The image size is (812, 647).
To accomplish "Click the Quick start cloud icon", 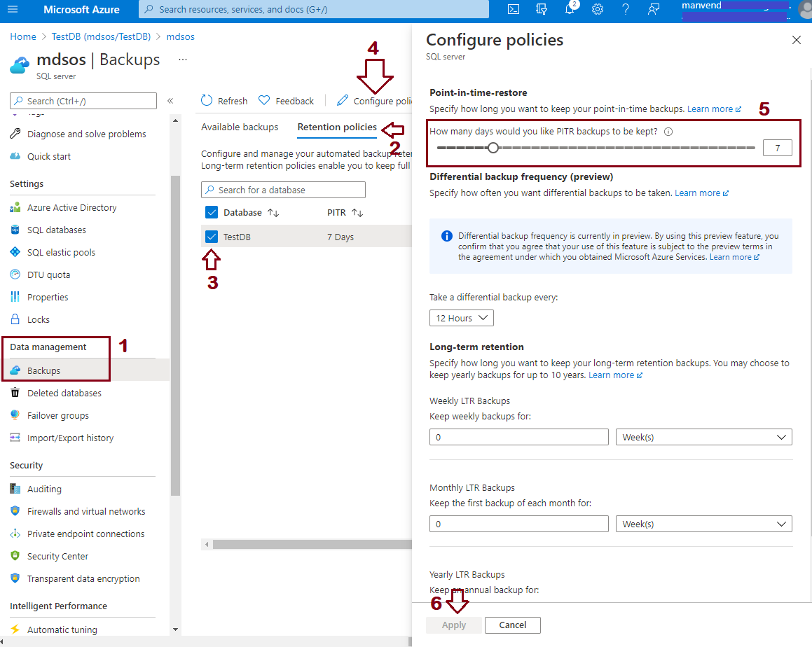I will [15, 155].
